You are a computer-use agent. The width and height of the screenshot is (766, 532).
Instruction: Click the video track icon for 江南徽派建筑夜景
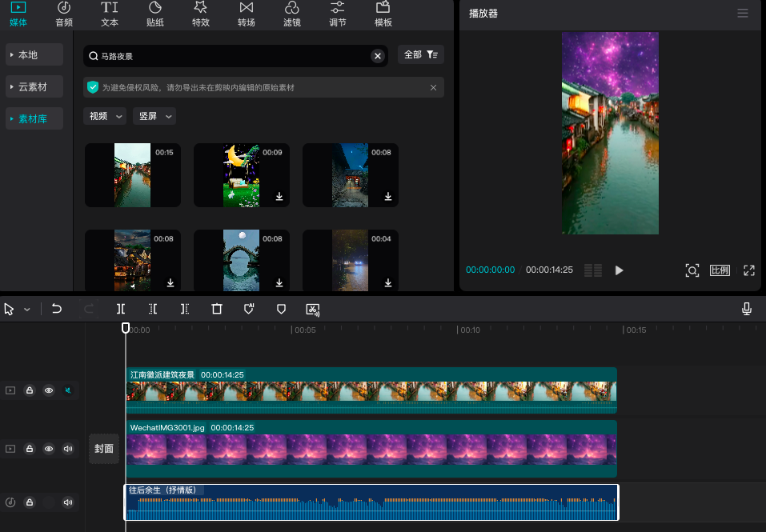10,390
